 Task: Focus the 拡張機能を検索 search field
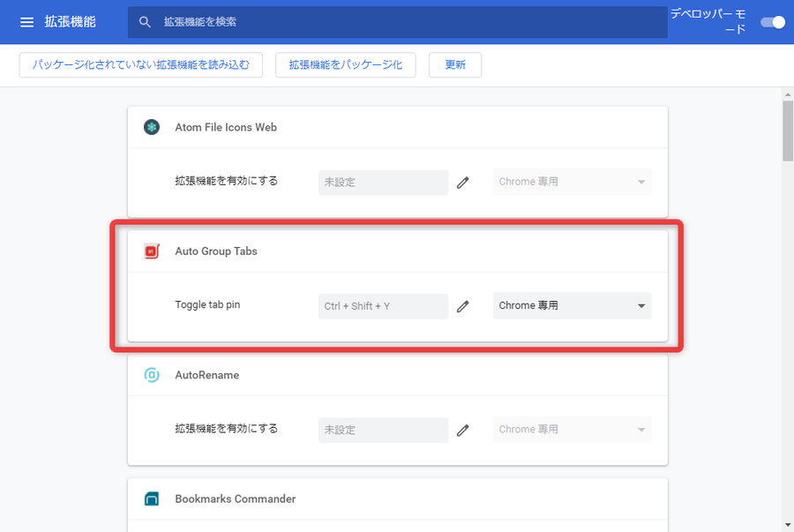[398, 22]
